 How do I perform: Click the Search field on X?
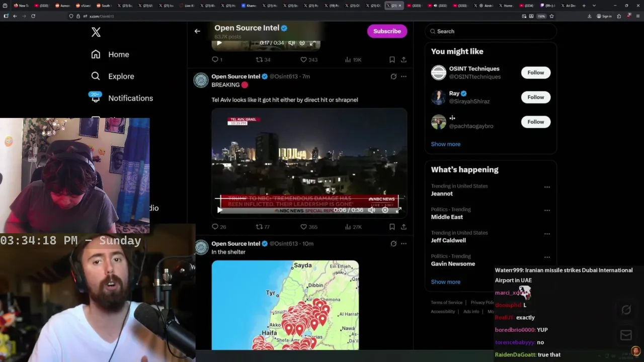pyautogui.click(x=491, y=31)
